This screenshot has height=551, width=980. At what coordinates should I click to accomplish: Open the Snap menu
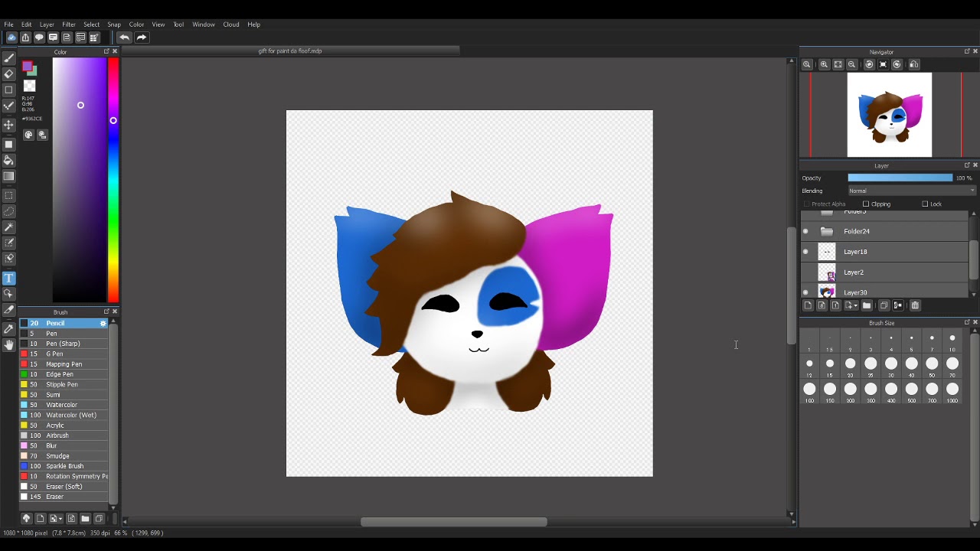pyautogui.click(x=114, y=24)
